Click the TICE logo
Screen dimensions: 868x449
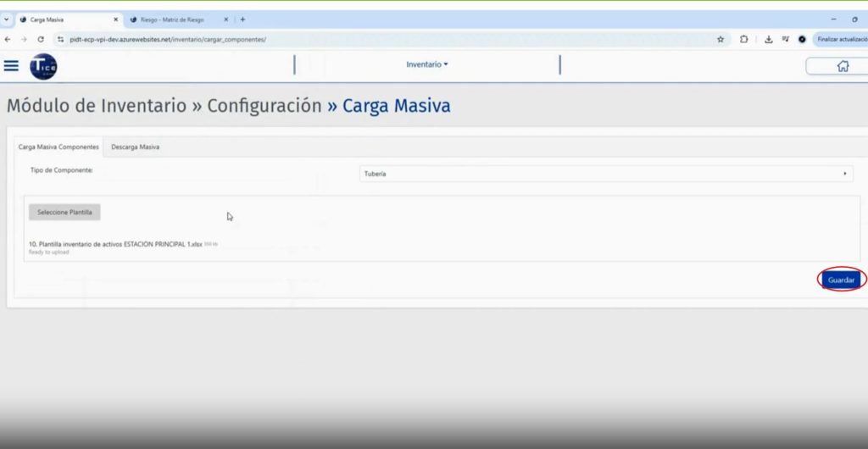coord(43,66)
